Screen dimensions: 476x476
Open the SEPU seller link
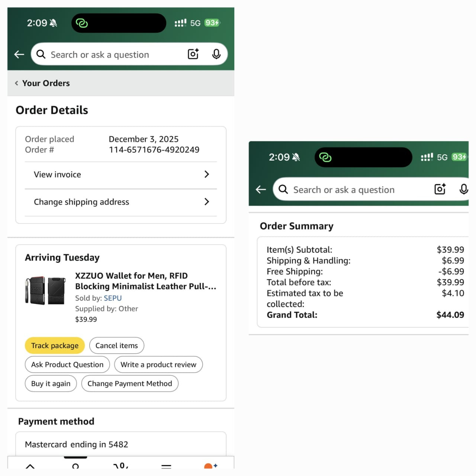point(113,298)
